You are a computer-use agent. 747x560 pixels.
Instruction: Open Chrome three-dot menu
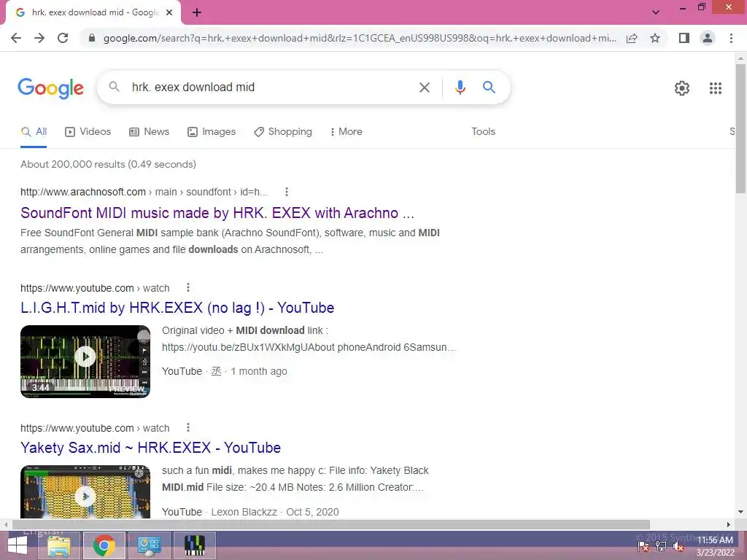731,38
